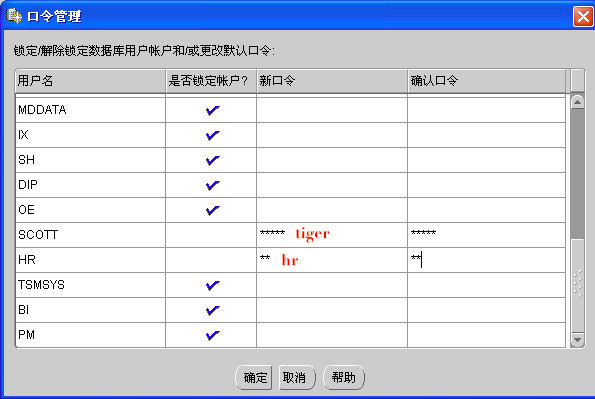Unlock the TSMSYS account checkmark
Viewport: 595px width, 399px height.
(212, 285)
